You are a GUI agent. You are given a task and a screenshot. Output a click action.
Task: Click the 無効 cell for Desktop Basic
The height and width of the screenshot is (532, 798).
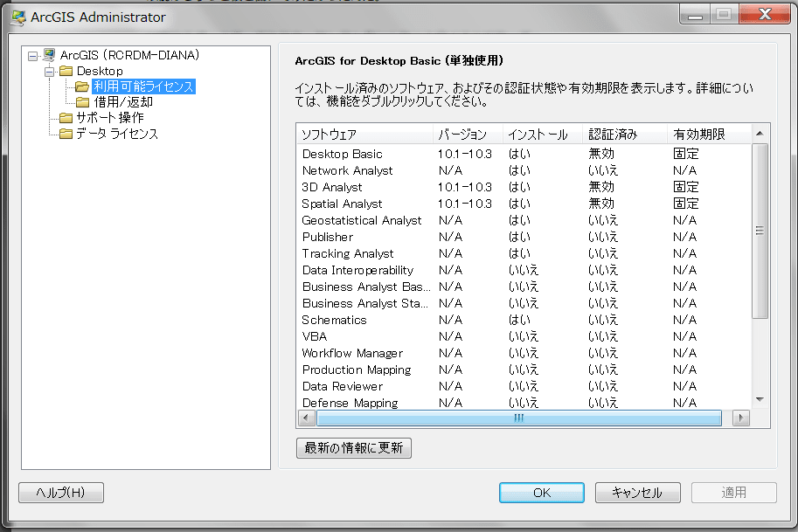[601, 154]
